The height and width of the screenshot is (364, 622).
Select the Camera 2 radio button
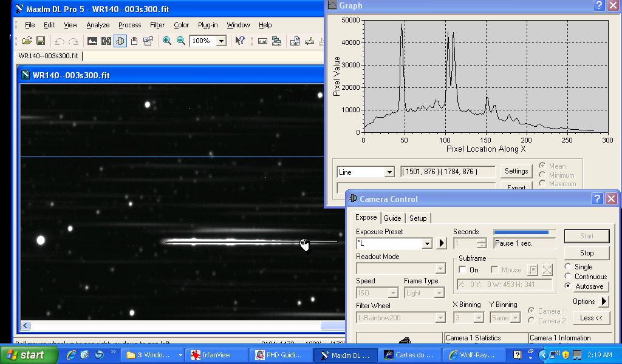[x=531, y=320]
